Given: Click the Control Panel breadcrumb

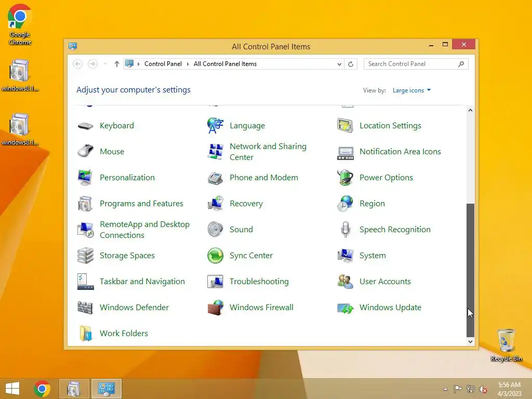Looking at the screenshot, I should 163,64.
